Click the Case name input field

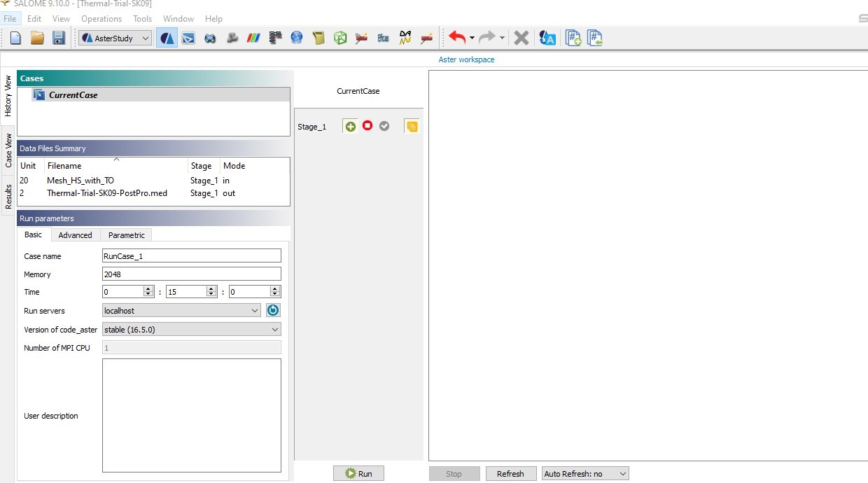click(x=192, y=256)
